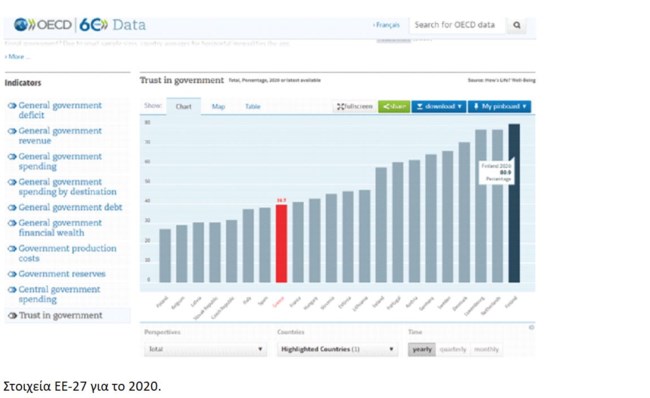Open the Perspectives Total dropdown

(x=206, y=349)
